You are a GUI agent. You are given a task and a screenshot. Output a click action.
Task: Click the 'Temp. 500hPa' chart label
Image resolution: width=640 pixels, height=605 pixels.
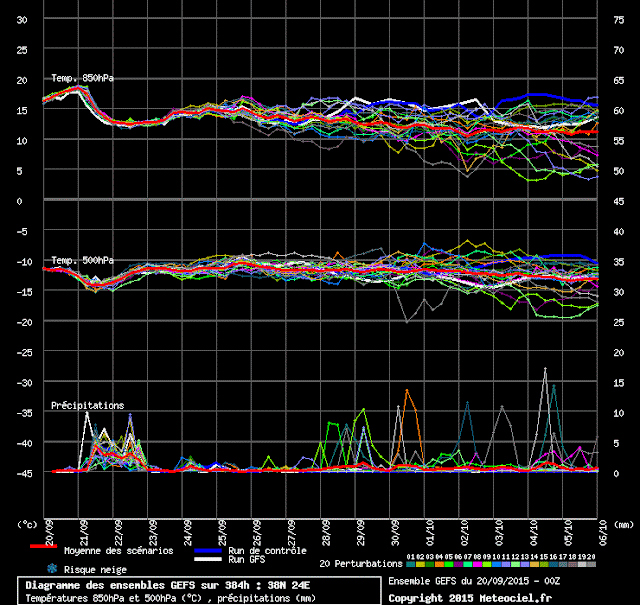point(82,260)
